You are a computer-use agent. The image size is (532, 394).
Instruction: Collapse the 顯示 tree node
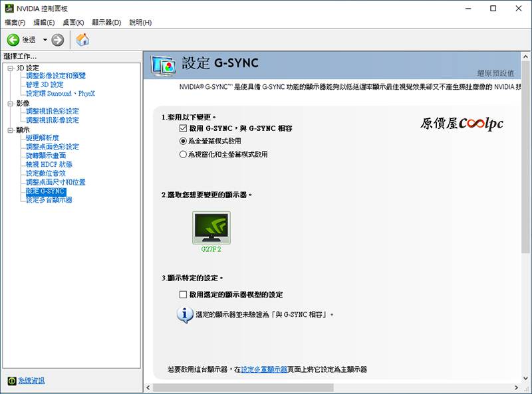[x=11, y=130]
